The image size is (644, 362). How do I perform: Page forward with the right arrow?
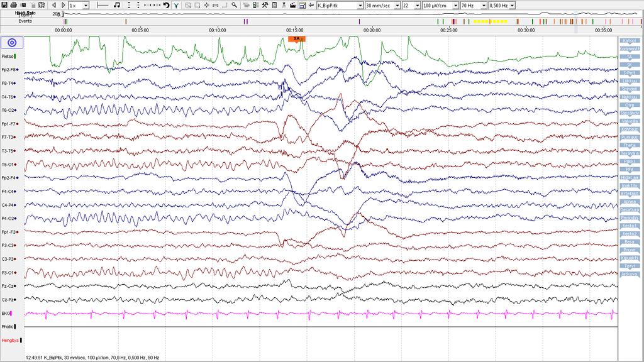click(x=64, y=5)
